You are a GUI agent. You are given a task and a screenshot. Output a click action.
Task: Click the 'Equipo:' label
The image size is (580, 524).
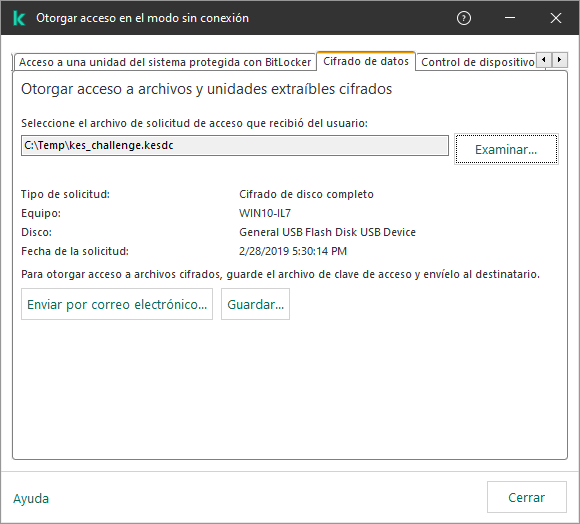tap(41, 213)
